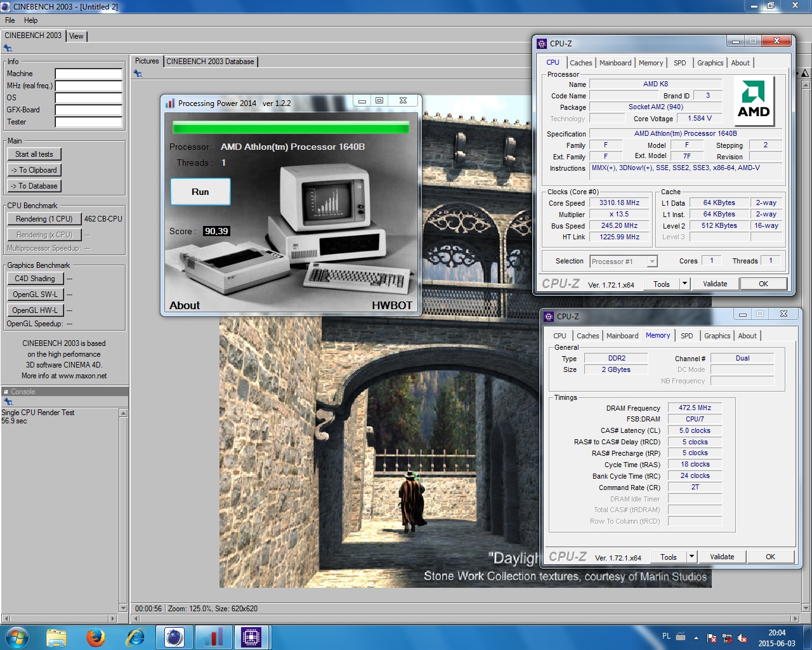This screenshot has height=650, width=812.
Task: Switch to CPU-Z taskbar icon
Action: click(252, 637)
